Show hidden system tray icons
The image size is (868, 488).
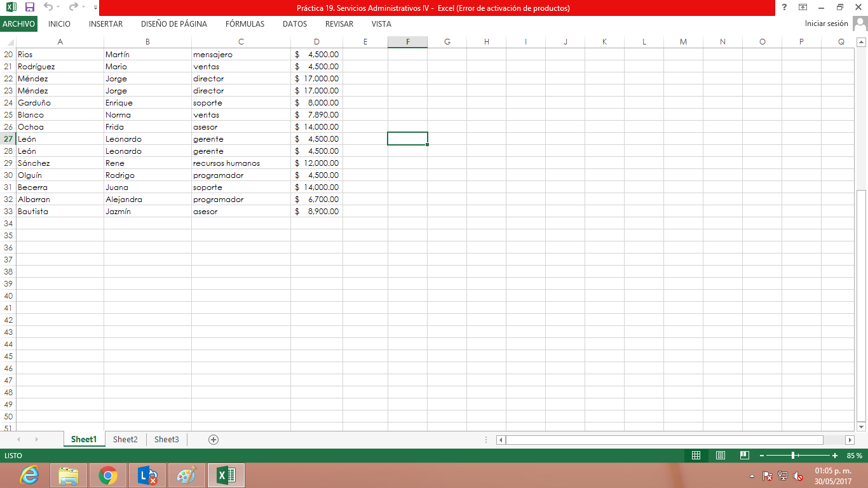coord(752,476)
